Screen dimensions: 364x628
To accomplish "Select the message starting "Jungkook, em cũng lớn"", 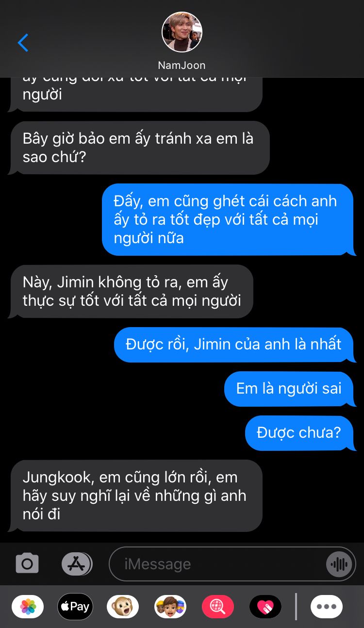I will pyautogui.click(x=135, y=496).
